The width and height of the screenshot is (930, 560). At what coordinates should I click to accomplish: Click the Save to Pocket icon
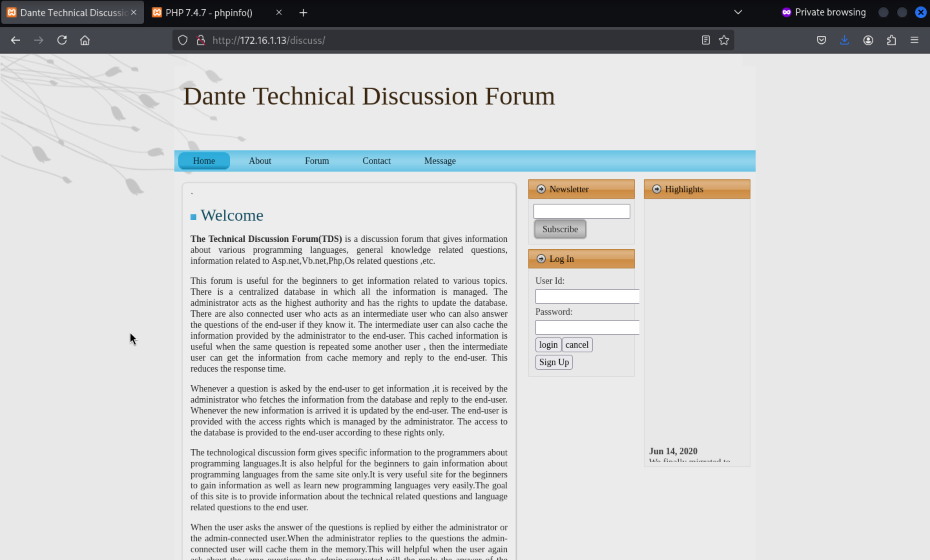821,40
